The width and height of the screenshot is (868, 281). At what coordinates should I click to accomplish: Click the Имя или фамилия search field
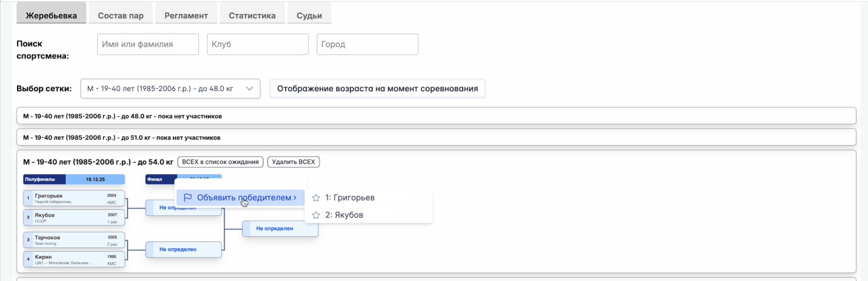click(148, 44)
